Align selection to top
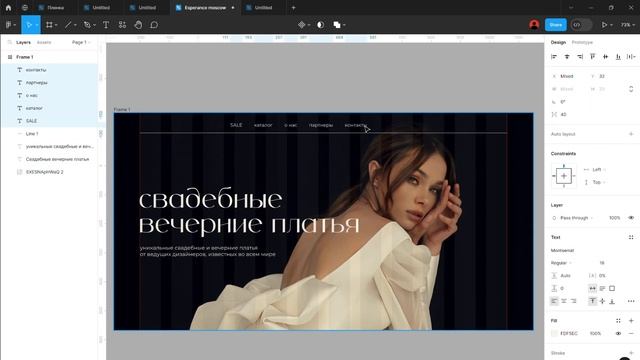Screen dimensions: 640x360 click(x=593, y=57)
